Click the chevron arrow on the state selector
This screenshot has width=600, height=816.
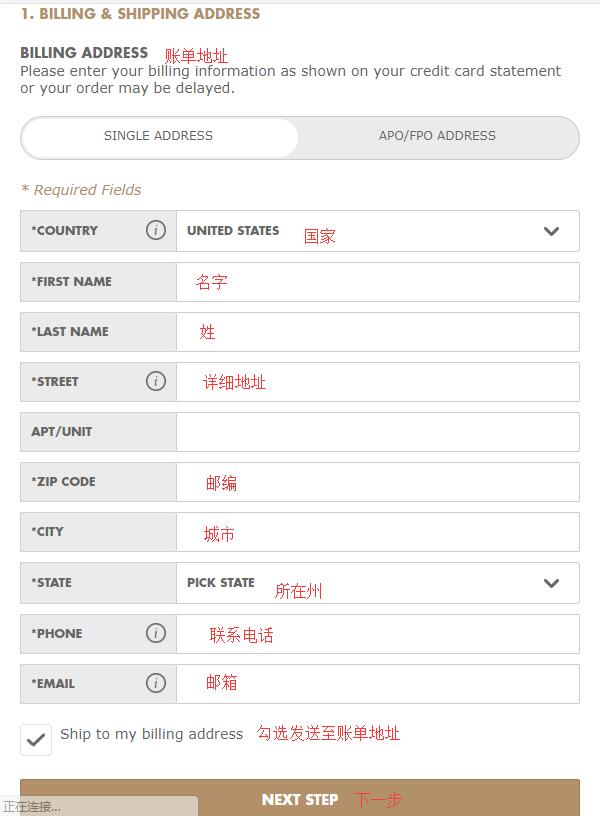pos(551,583)
